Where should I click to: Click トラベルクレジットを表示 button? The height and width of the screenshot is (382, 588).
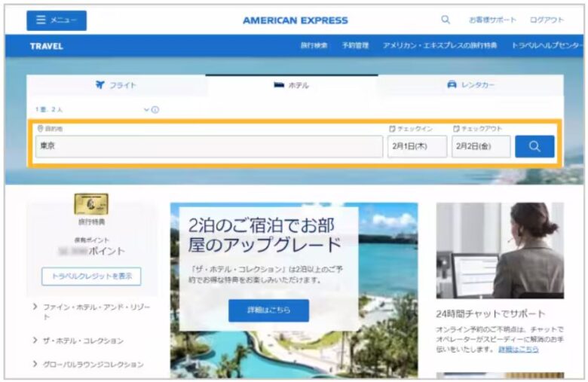coord(91,277)
